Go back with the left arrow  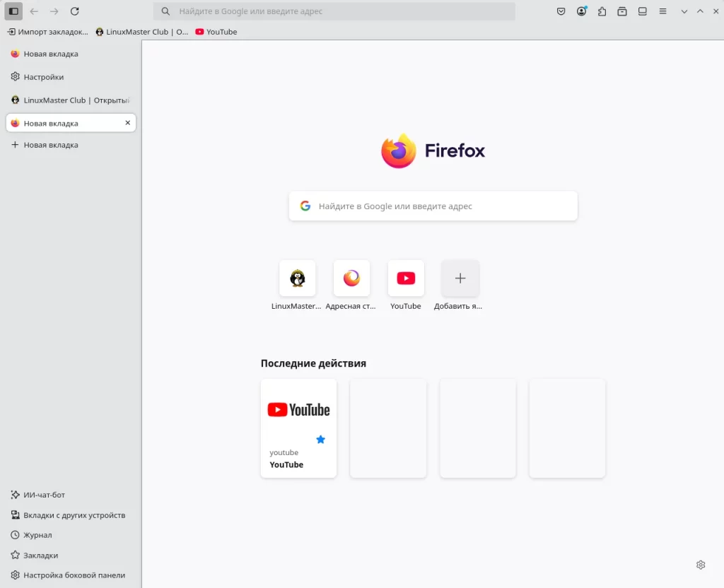(x=34, y=11)
